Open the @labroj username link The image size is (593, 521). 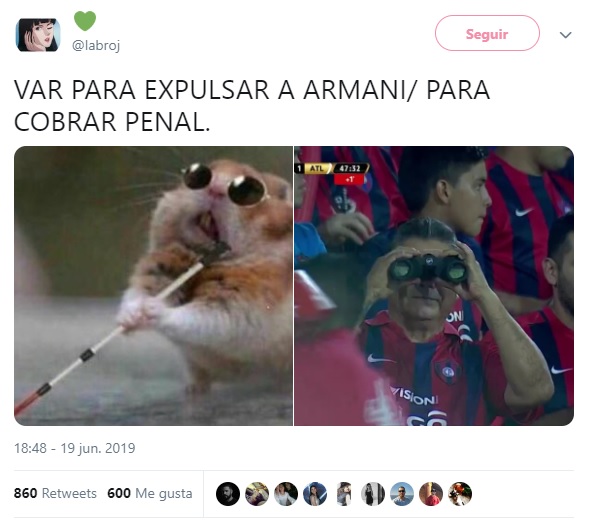tap(96, 46)
